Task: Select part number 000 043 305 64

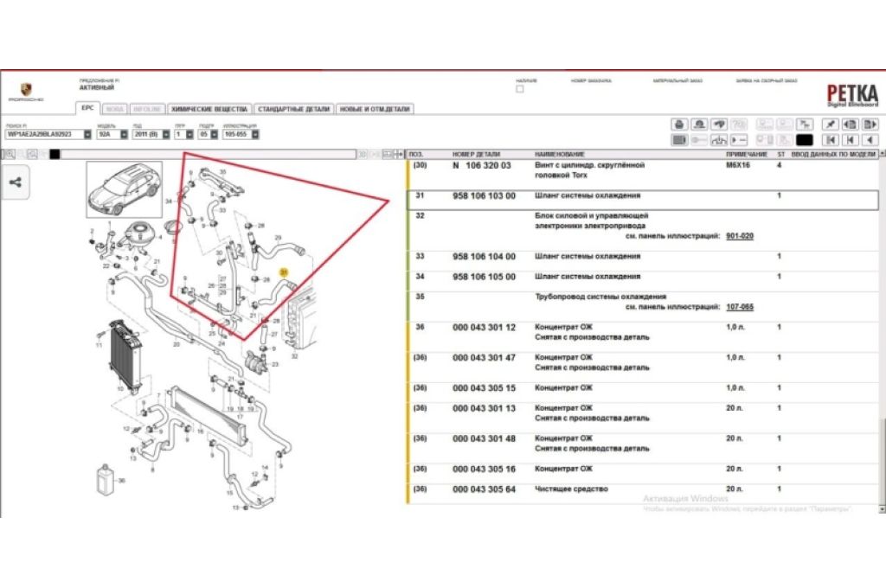Action: [x=484, y=489]
